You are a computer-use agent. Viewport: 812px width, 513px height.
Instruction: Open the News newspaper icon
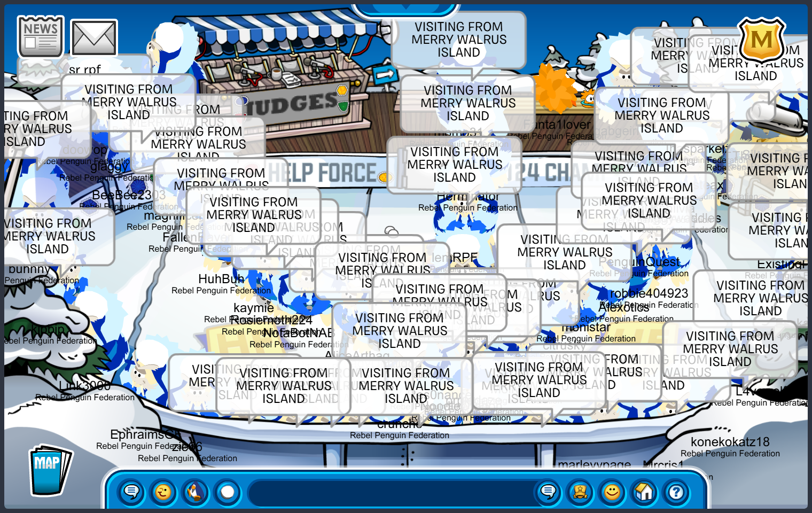(x=41, y=36)
